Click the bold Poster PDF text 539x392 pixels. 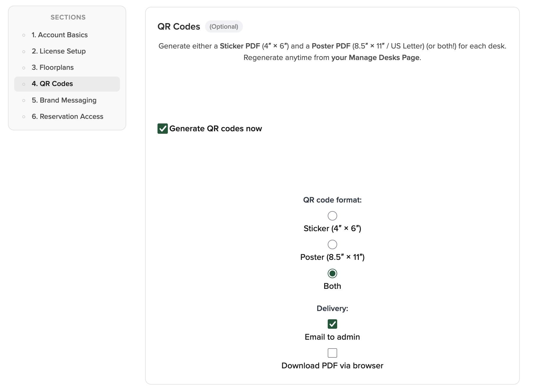point(331,46)
